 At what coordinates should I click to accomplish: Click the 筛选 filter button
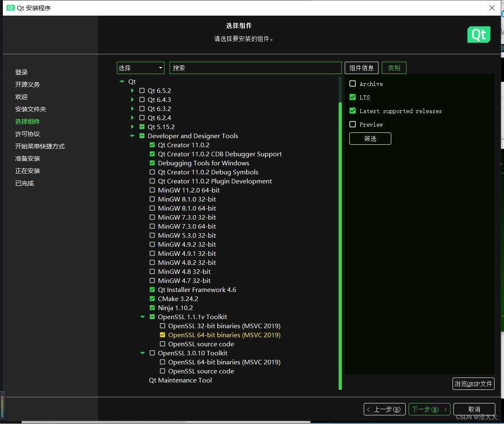pyautogui.click(x=370, y=139)
